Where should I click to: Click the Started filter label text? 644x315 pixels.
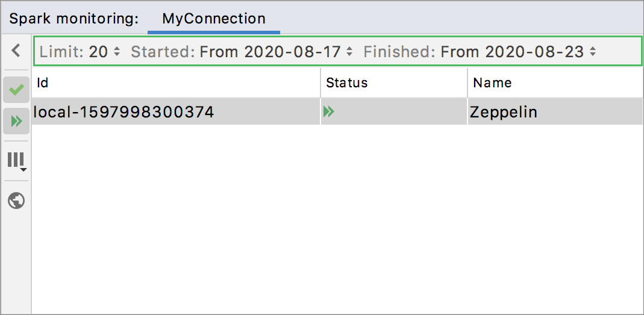(163, 52)
